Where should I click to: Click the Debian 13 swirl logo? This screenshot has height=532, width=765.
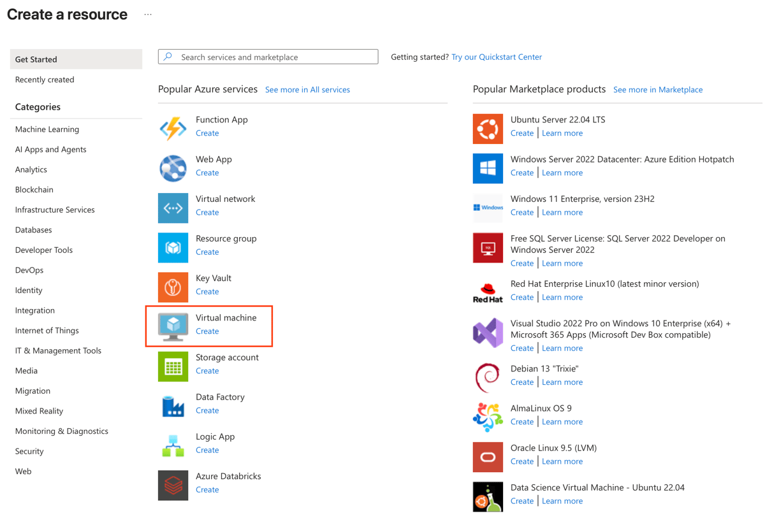tap(488, 377)
